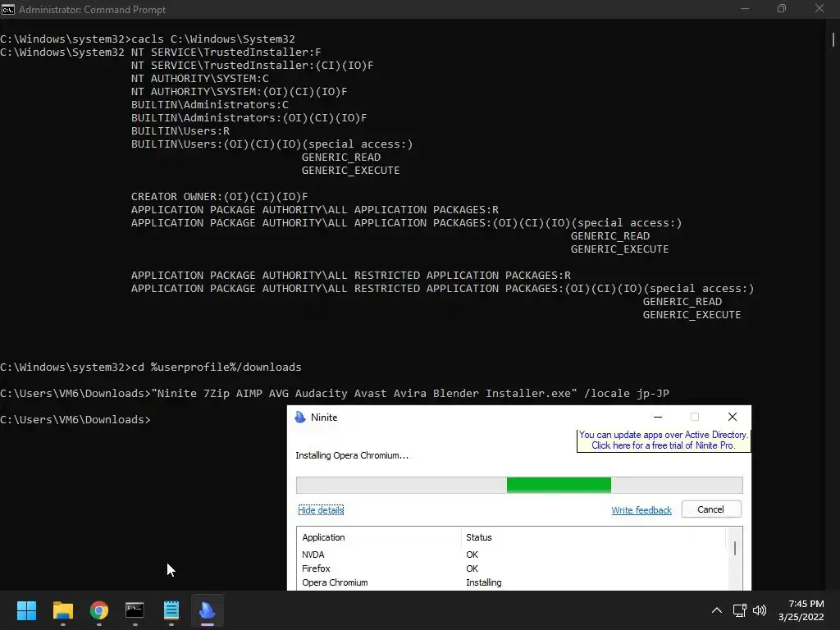Open the volume tray icon
Viewport: 840px width, 630px height.
pyautogui.click(x=760, y=610)
